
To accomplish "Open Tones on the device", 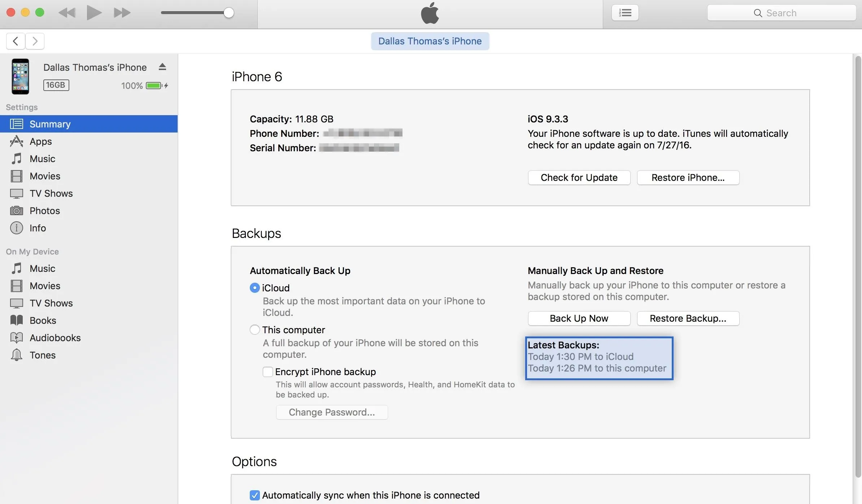I will tap(89, 355).
